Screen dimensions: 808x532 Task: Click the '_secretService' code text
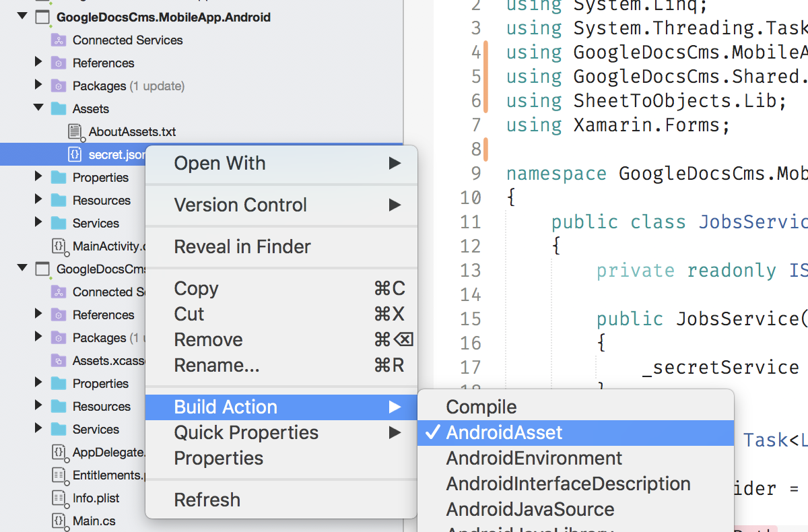pyautogui.click(x=720, y=368)
